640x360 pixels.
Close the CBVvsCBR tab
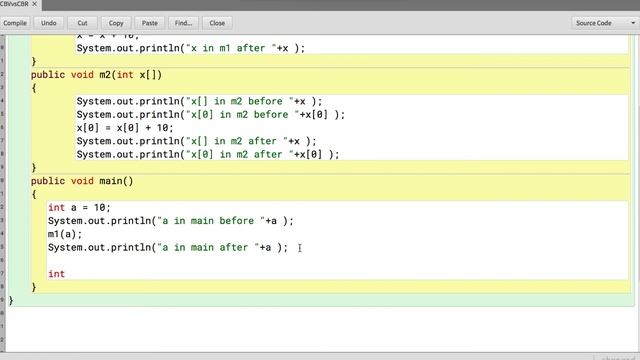pos(35,4)
